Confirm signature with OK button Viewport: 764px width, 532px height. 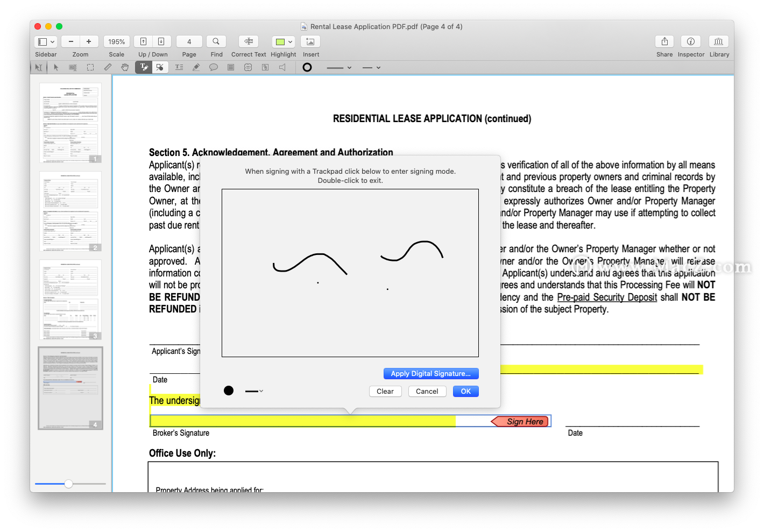tap(466, 391)
